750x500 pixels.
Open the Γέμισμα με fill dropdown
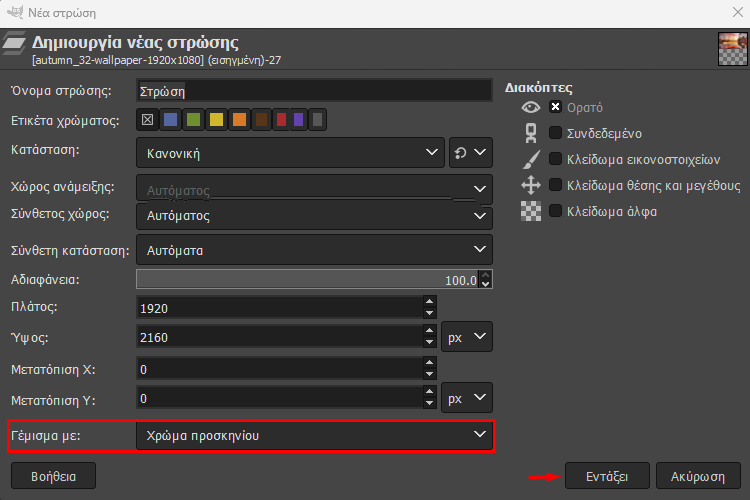tap(314, 435)
